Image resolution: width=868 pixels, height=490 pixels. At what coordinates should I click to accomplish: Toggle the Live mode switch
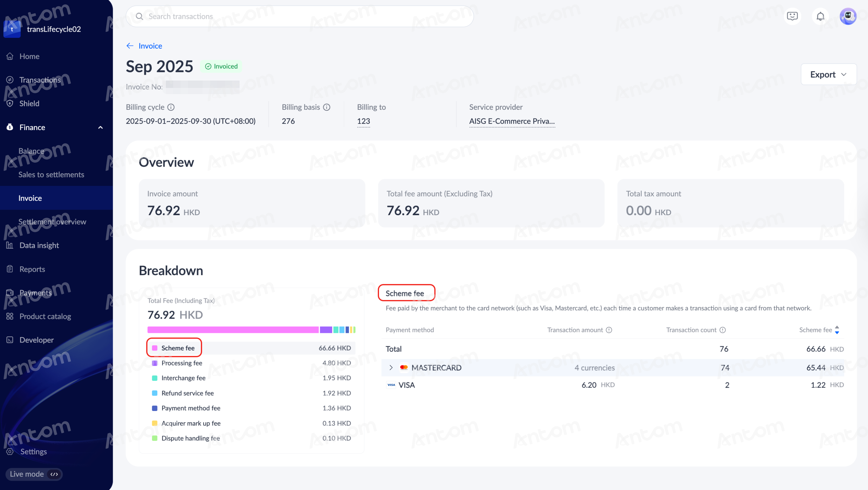click(x=34, y=474)
